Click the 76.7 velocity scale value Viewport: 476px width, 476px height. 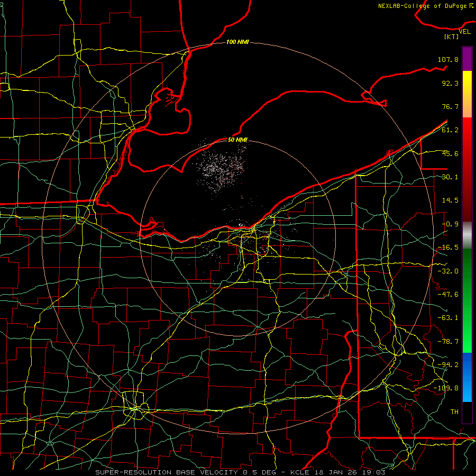click(450, 106)
